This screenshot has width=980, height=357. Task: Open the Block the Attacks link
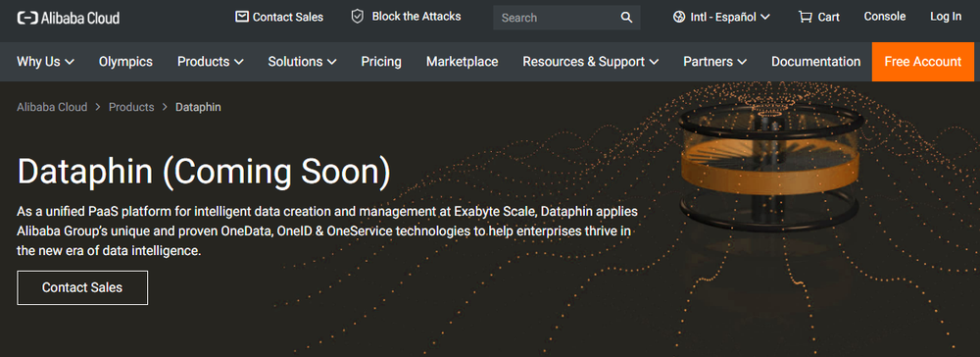pyautogui.click(x=407, y=17)
